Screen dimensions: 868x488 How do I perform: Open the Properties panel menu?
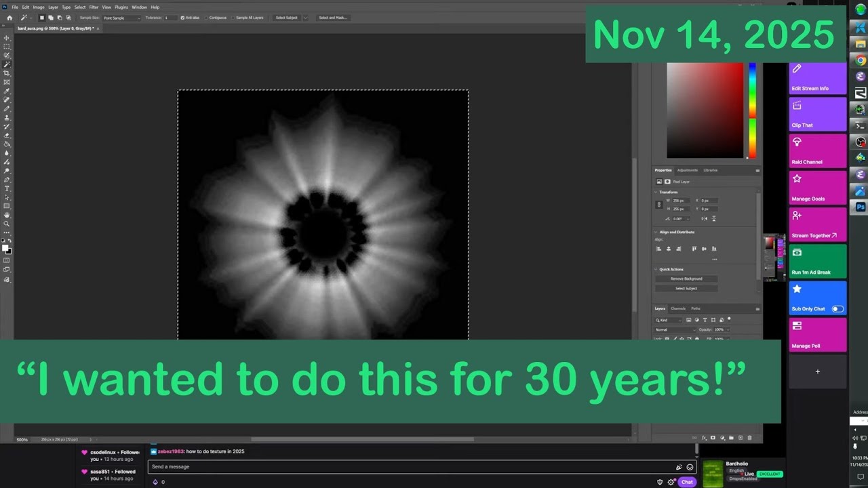point(757,171)
